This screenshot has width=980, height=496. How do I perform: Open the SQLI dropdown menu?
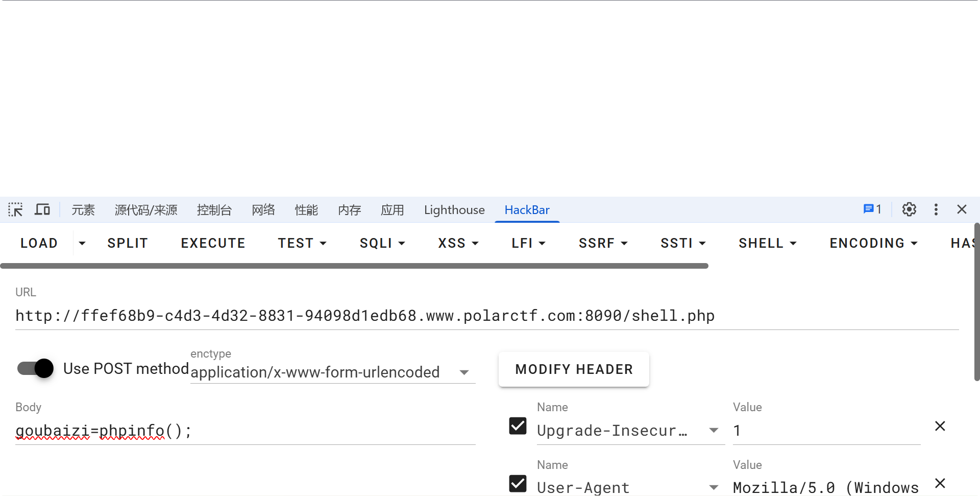coord(382,243)
